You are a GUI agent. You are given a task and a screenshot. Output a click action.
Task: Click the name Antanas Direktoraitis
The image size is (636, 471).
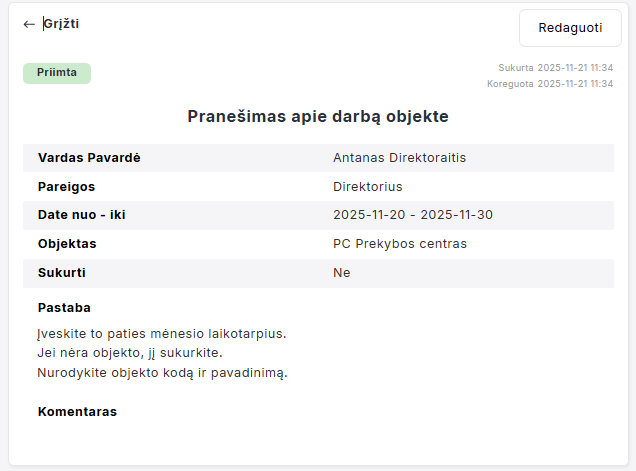399,158
